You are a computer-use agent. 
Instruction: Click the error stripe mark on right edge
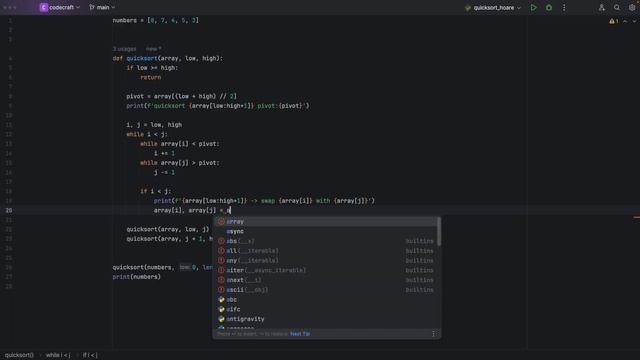(x=636, y=218)
